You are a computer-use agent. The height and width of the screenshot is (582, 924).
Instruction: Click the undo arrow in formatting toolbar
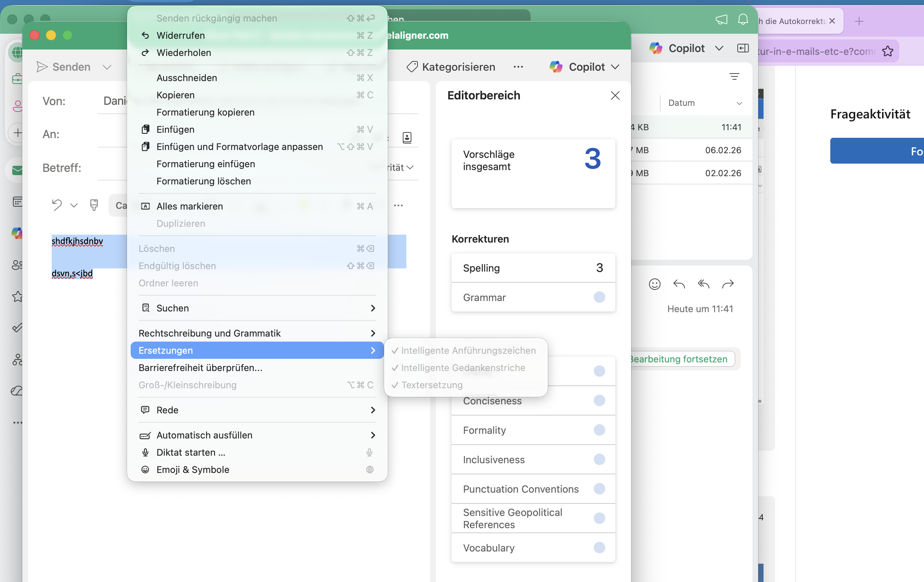point(57,205)
